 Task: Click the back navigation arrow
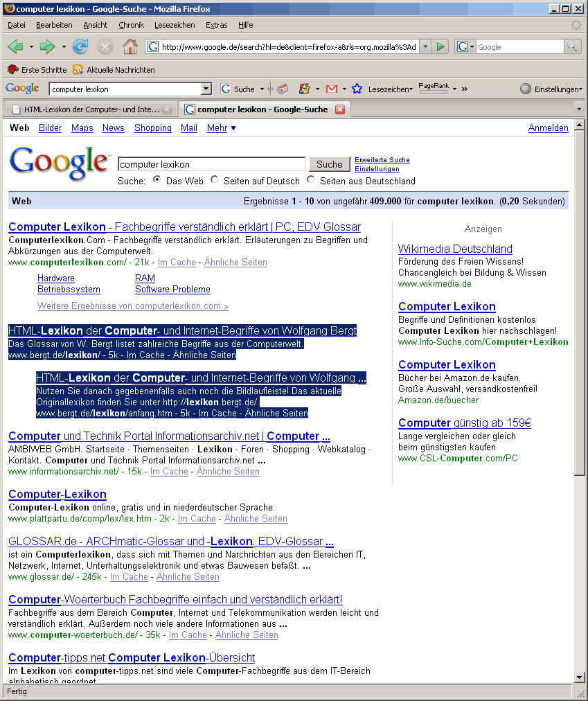[15, 46]
